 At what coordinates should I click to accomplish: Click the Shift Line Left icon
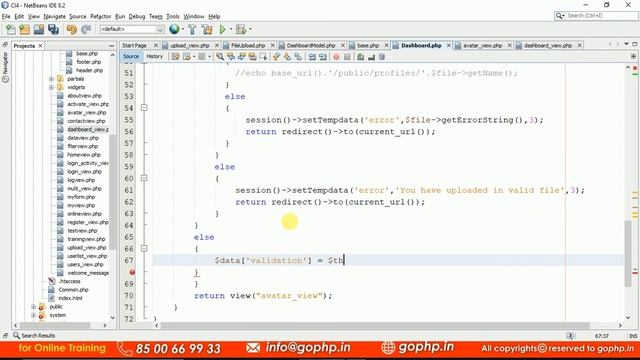pyautogui.click(x=312, y=57)
